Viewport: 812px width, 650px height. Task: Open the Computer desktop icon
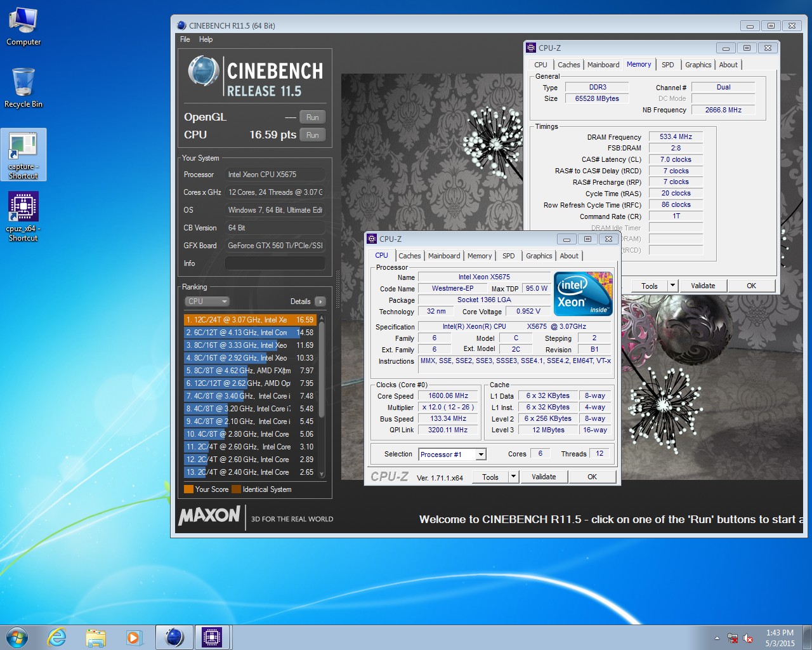[x=23, y=27]
